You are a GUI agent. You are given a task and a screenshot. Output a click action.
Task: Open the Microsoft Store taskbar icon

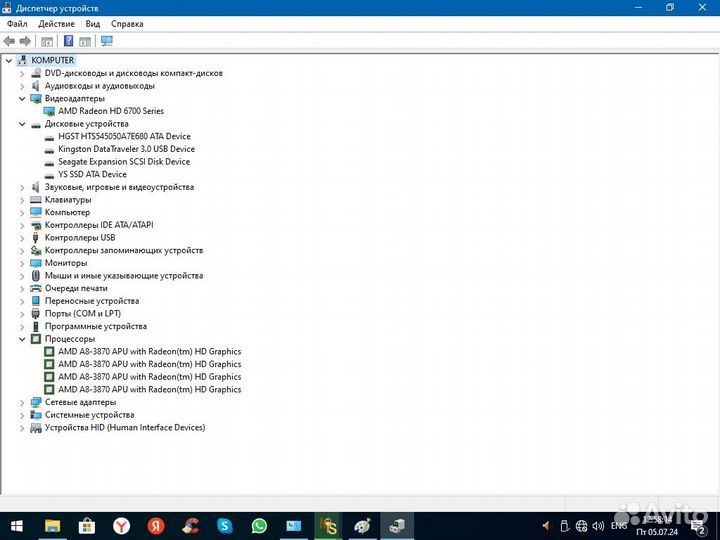point(87,525)
